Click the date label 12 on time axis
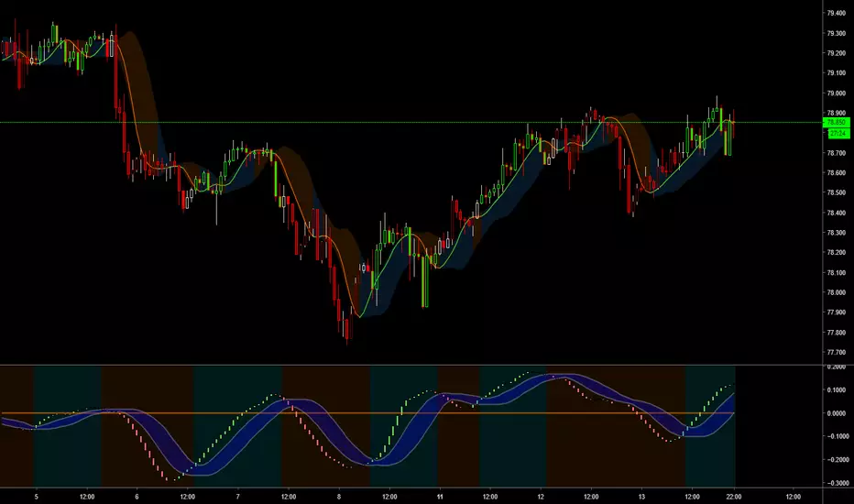The width and height of the screenshot is (854, 504). (541, 497)
